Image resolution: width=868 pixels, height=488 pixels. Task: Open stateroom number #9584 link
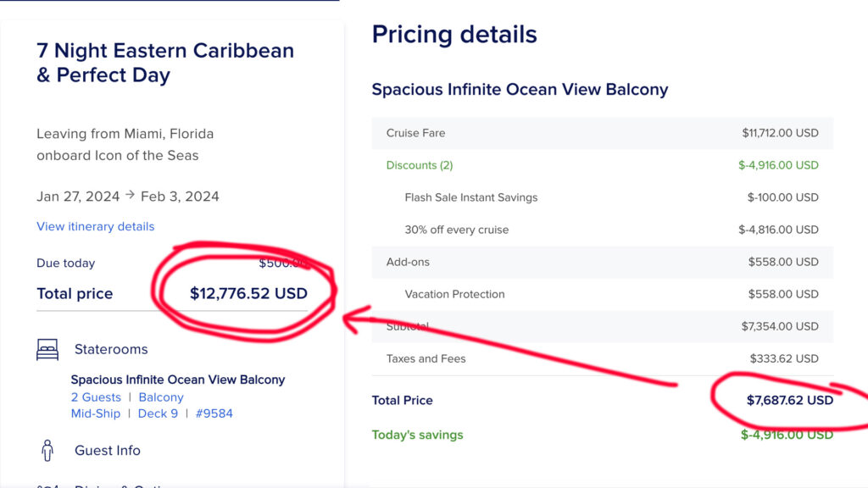click(214, 413)
